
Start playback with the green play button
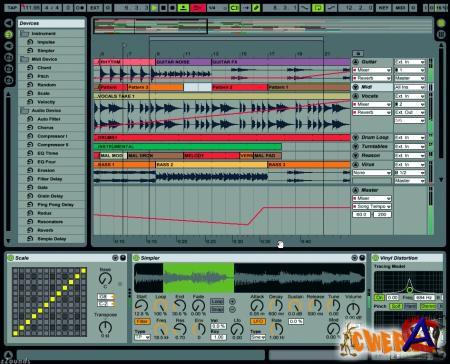[154, 7]
